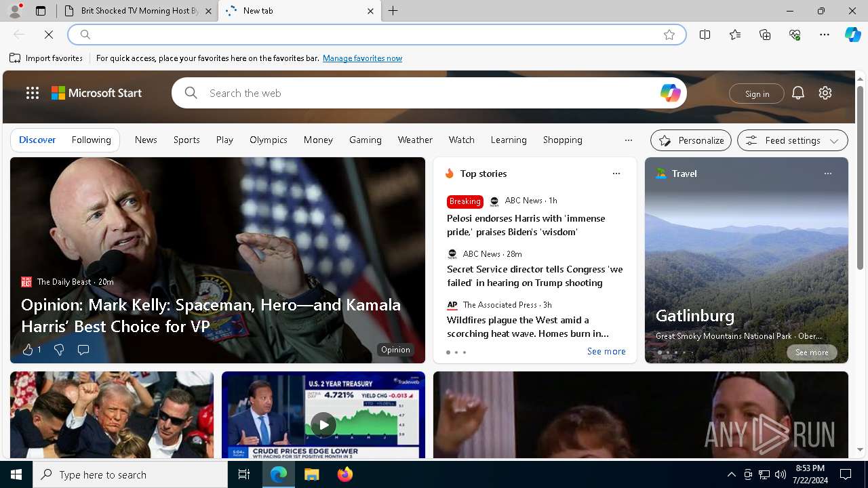Open tab actions menu

(x=41, y=11)
